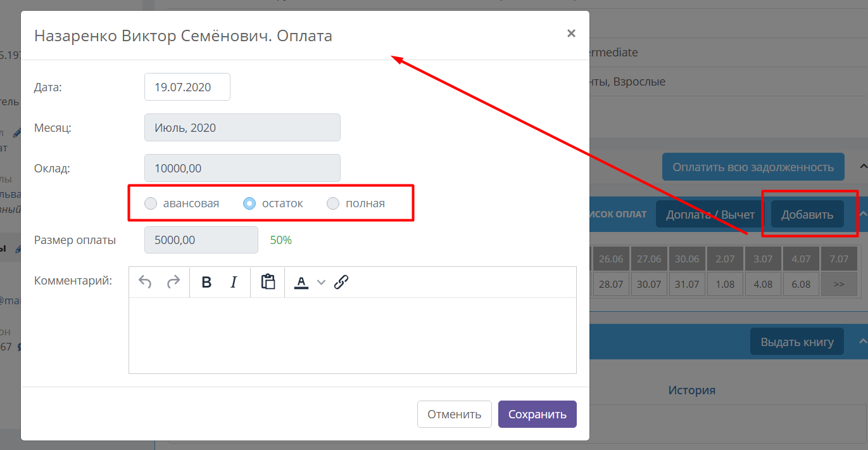Select the 30.07 date cell
The image size is (868, 450).
pyautogui.click(x=649, y=284)
